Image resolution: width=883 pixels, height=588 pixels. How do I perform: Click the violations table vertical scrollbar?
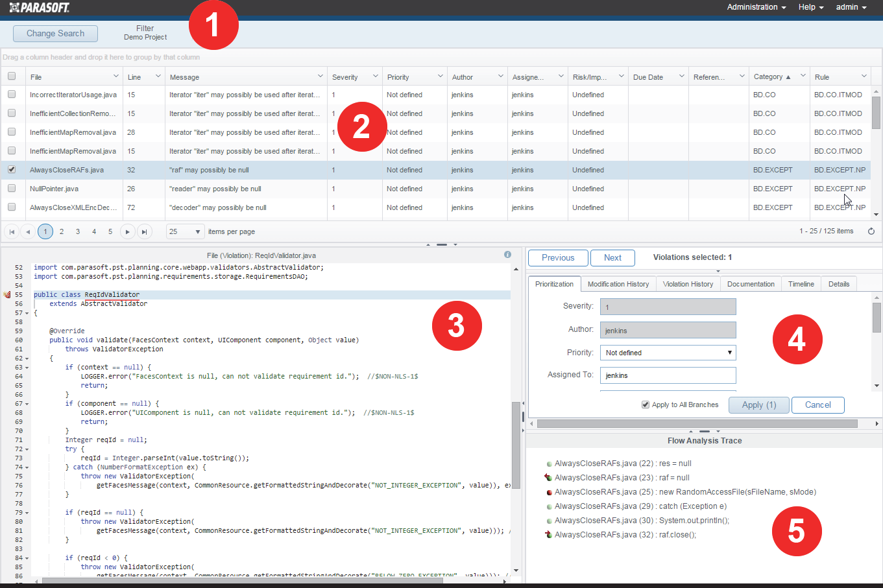coord(876,113)
